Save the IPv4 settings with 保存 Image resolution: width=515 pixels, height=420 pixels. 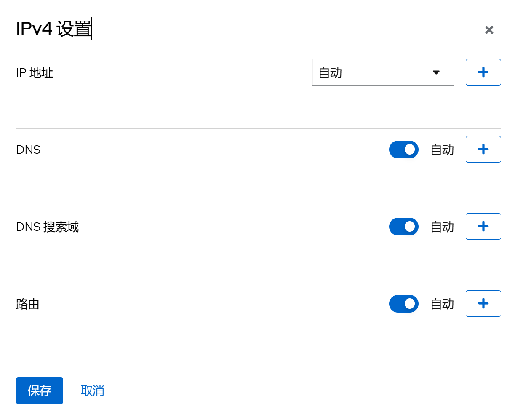click(x=40, y=391)
